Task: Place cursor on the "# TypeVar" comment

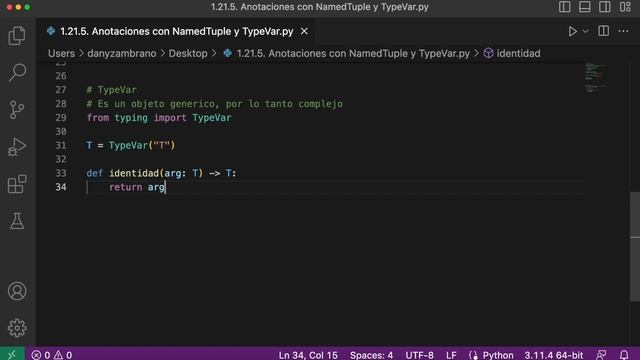Action: 111,90
